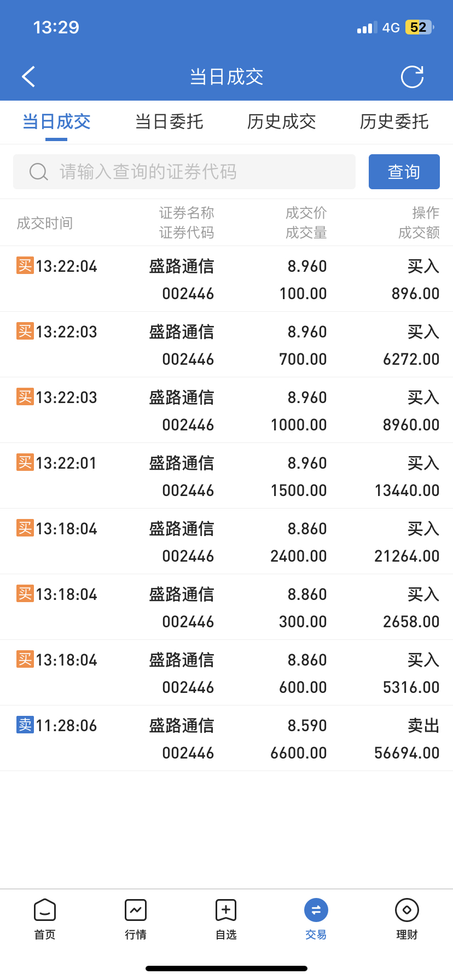
Task: Open the 首页 home icon
Action: pyautogui.click(x=45, y=910)
